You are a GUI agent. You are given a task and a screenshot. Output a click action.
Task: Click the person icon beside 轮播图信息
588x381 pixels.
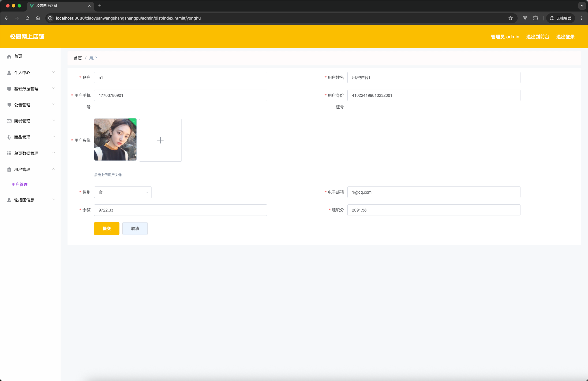[9, 200]
